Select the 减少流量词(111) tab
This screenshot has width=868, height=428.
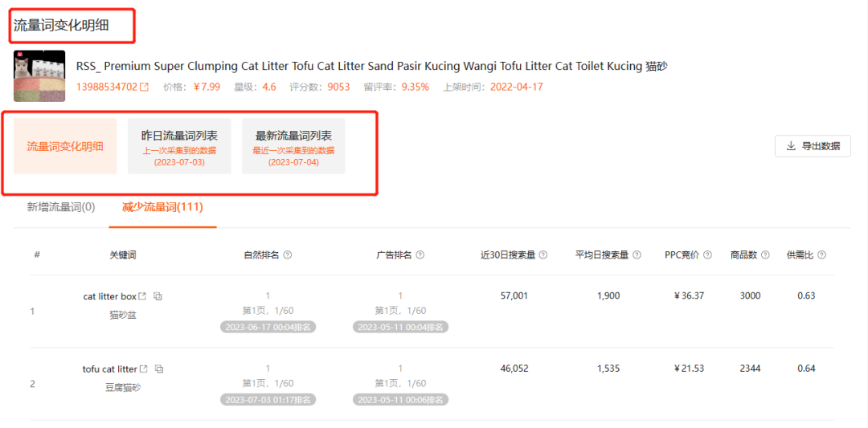[x=162, y=208]
